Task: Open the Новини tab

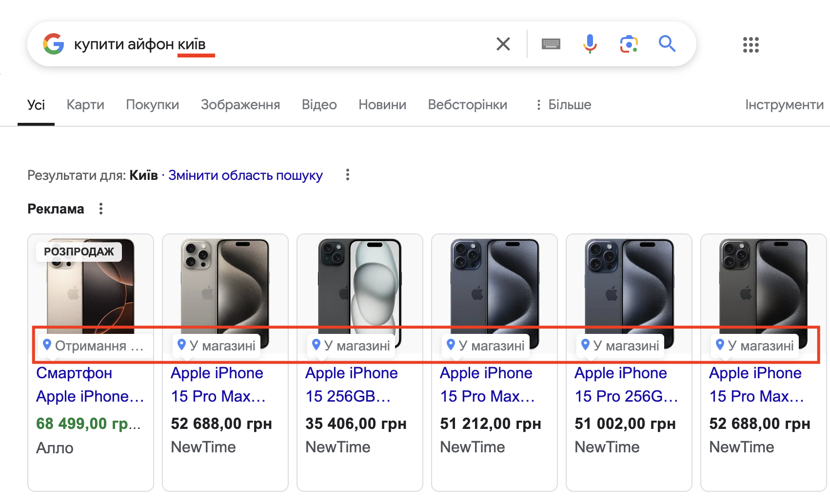Action: 382,105
